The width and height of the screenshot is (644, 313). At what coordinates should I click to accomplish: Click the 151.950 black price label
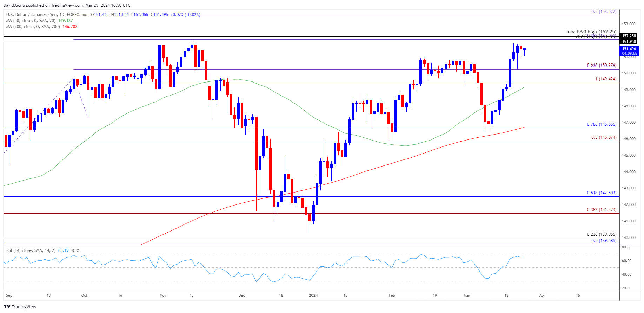pos(629,41)
